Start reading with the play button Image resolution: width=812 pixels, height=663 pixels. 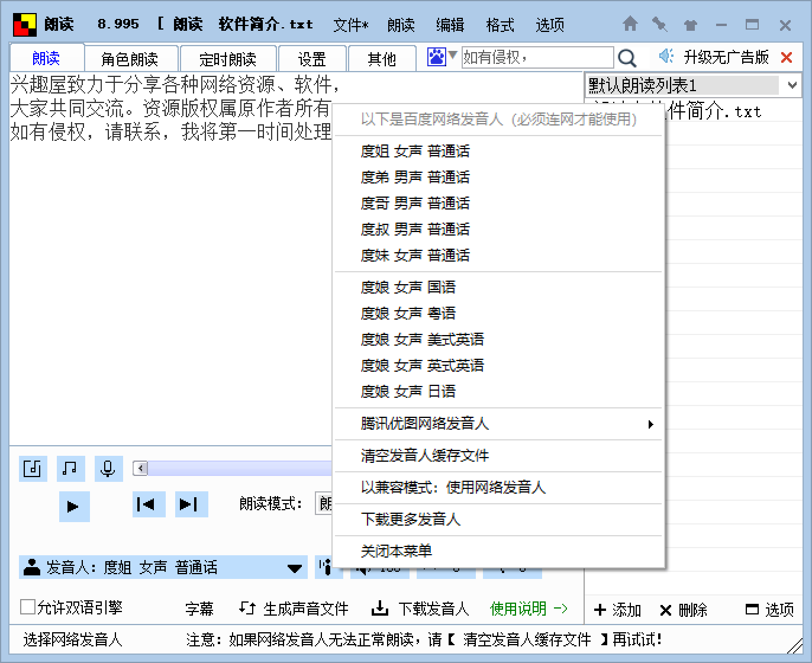click(x=74, y=506)
